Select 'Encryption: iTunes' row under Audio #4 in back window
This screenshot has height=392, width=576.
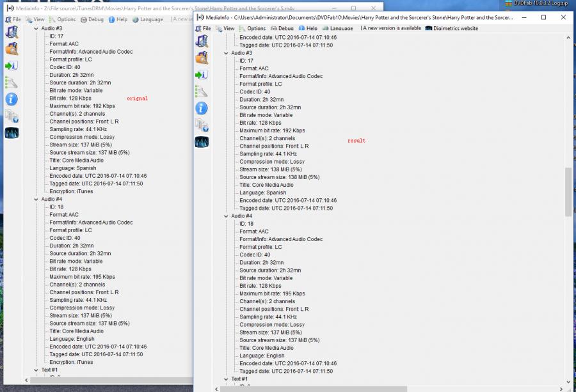click(71, 362)
